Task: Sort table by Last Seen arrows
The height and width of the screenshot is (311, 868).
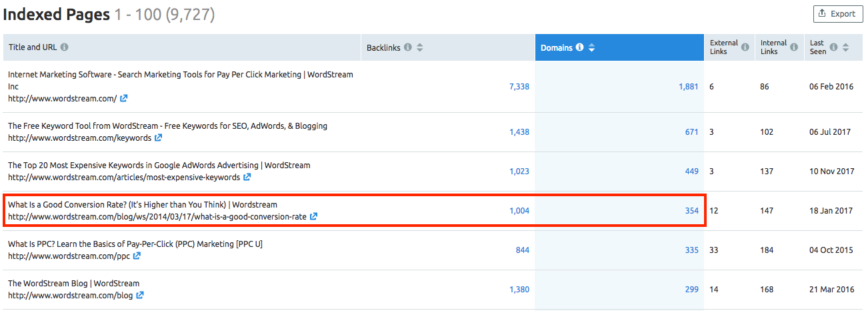Action: click(x=845, y=47)
